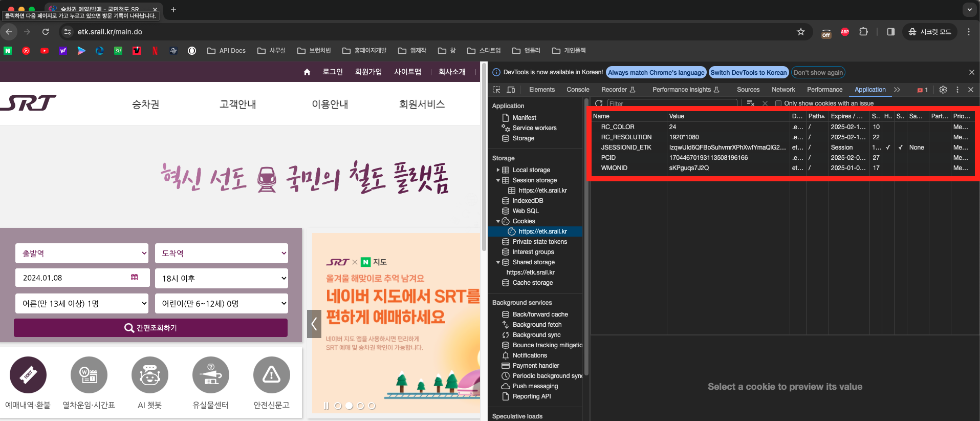Click the address bar URL

(x=110, y=32)
